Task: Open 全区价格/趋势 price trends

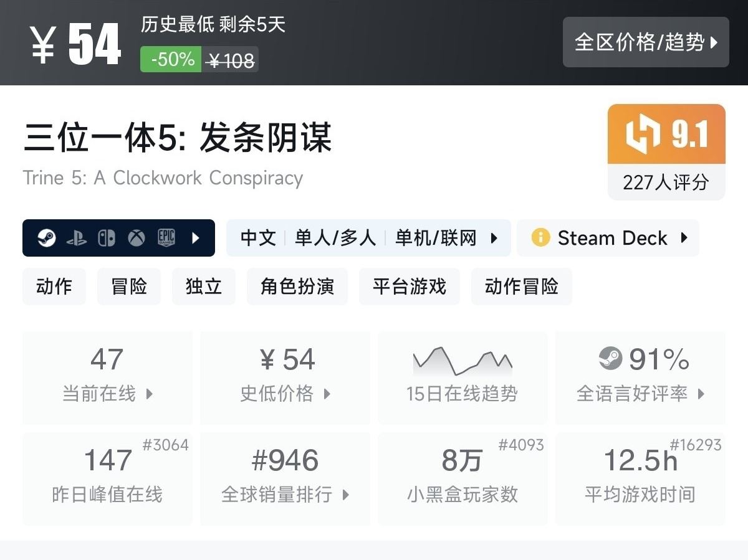Action: (x=646, y=42)
